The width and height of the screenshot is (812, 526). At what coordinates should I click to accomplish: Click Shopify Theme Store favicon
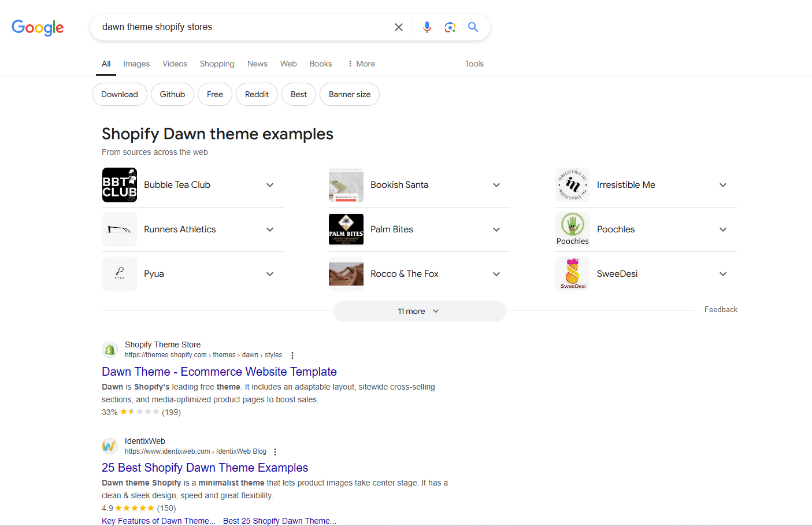110,350
